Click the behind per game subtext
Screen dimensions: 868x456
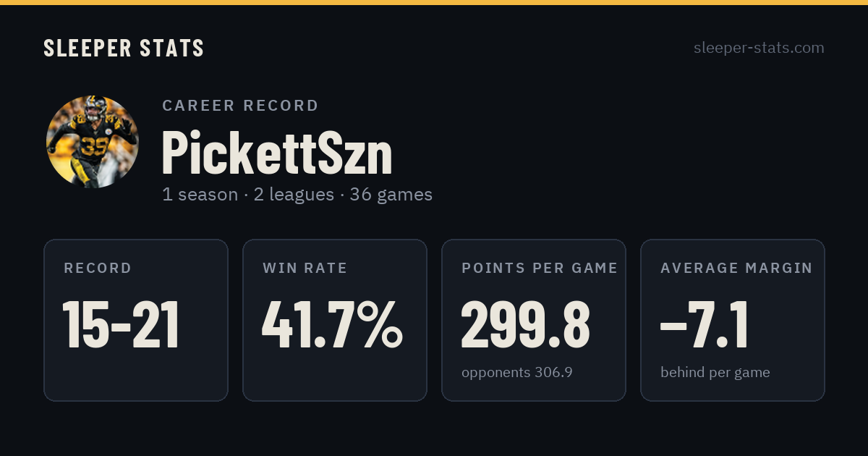(x=715, y=373)
